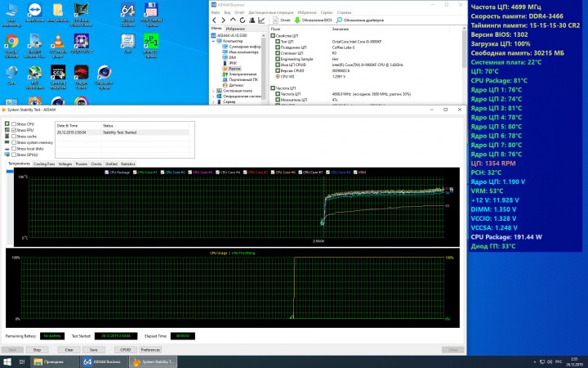This screenshot has width=588, height=368.
Task: Click Forward arrow in AIDA64 toolbar
Action: pyautogui.click(x=223, y=20)
